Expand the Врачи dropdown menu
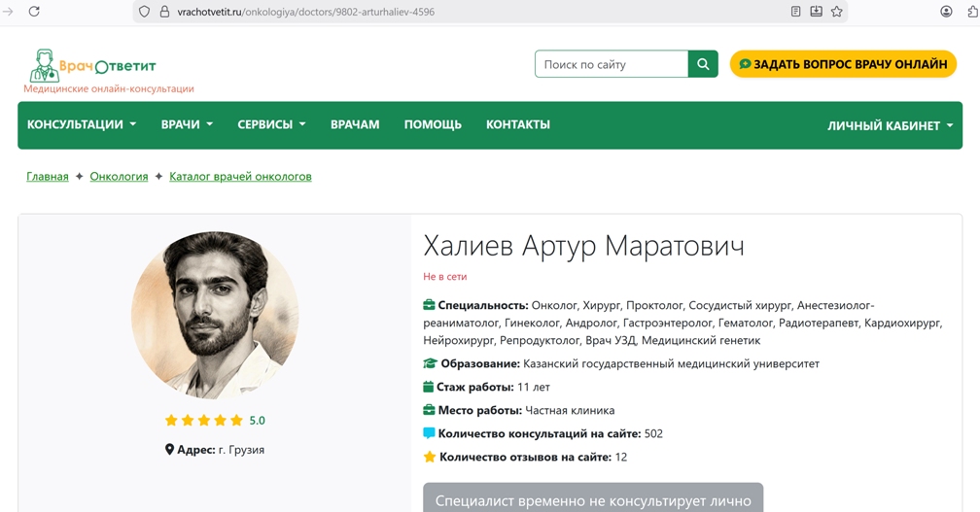980x512 pixels. click(x=187, y=124)
